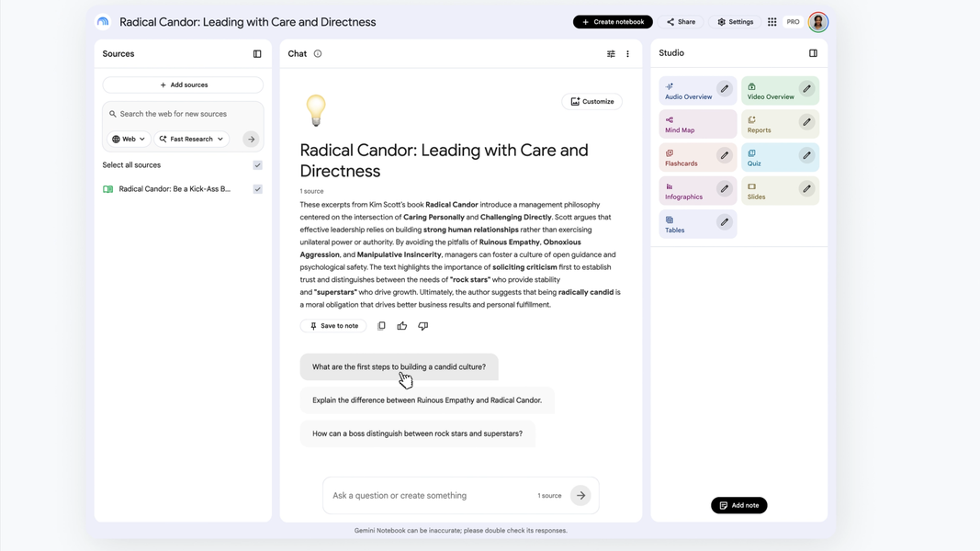Click the NotebookLM logo icon
The image size is (980, 551).
(x=103, y=22)
